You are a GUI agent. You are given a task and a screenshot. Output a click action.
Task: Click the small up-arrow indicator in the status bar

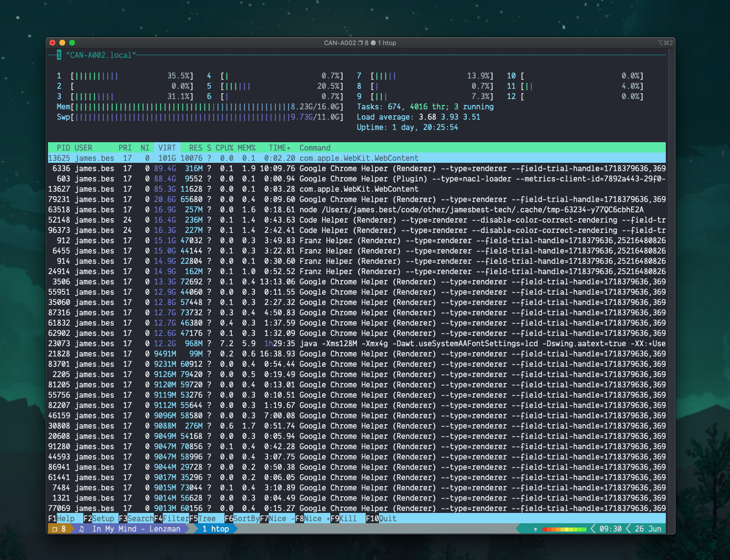pos(535,529)
